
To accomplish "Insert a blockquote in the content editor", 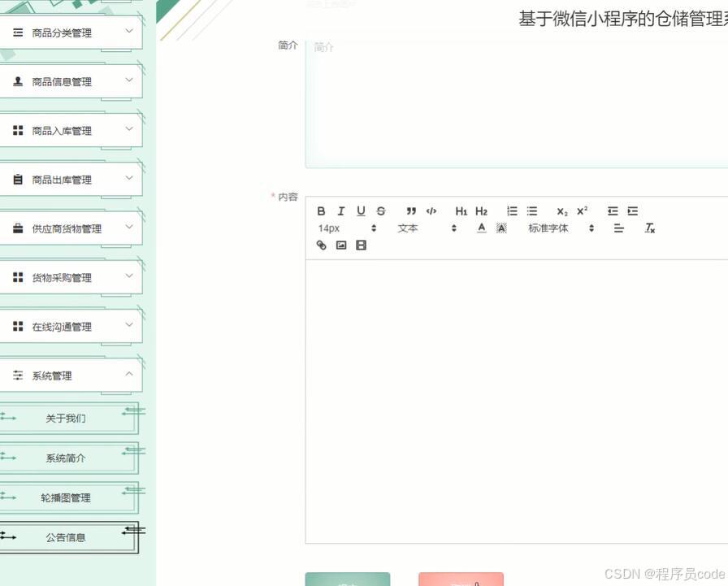I will click(x=411, y=211).
